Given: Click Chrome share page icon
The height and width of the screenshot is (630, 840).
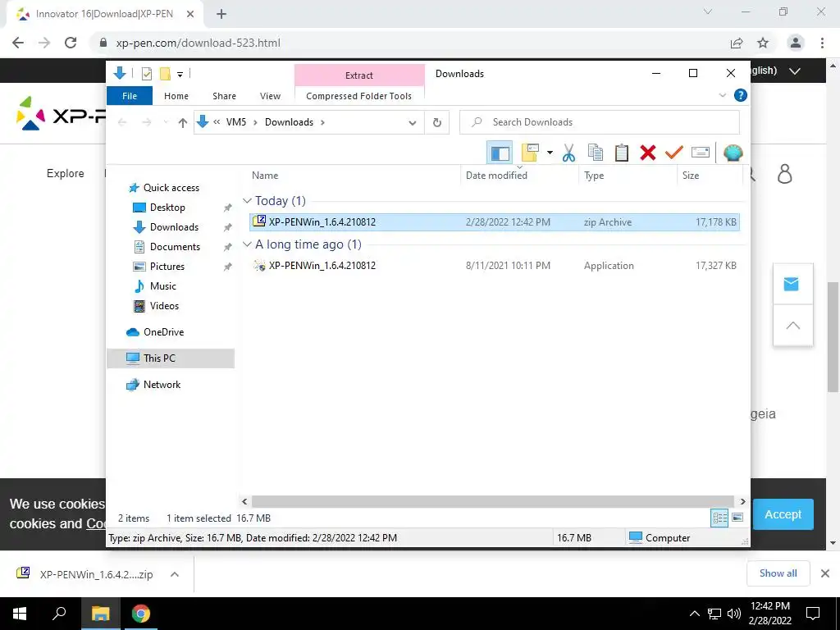Looking at the screenshot, I should click(737, 43).
